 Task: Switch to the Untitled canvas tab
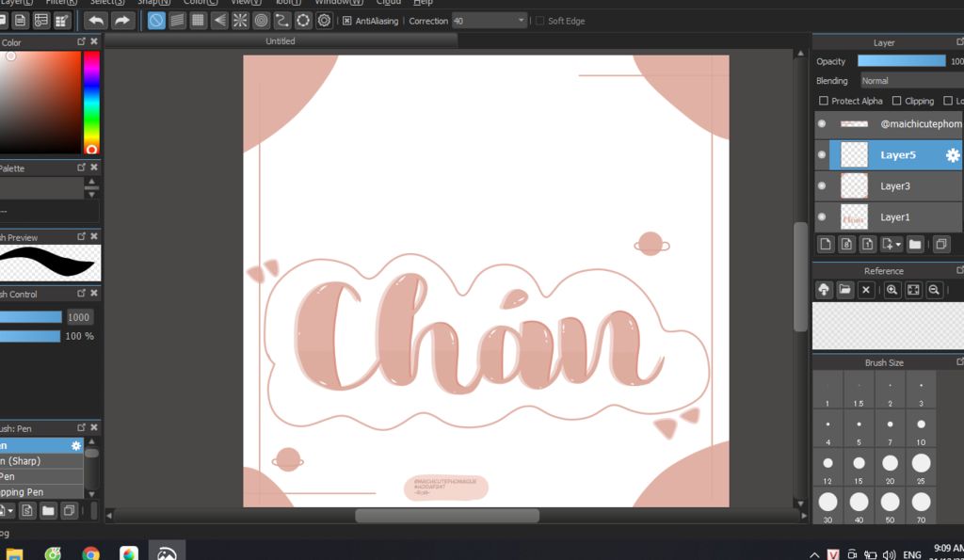[x=281, y=41]
